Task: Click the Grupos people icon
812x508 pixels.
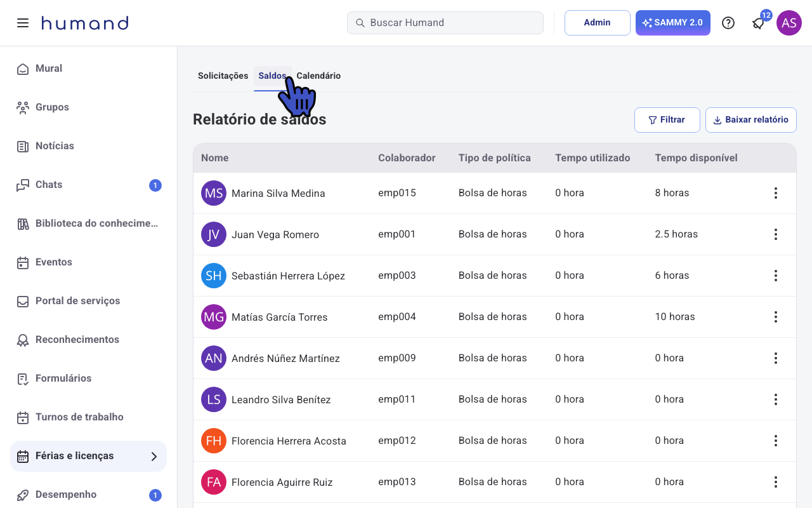Action: [23, 107]
